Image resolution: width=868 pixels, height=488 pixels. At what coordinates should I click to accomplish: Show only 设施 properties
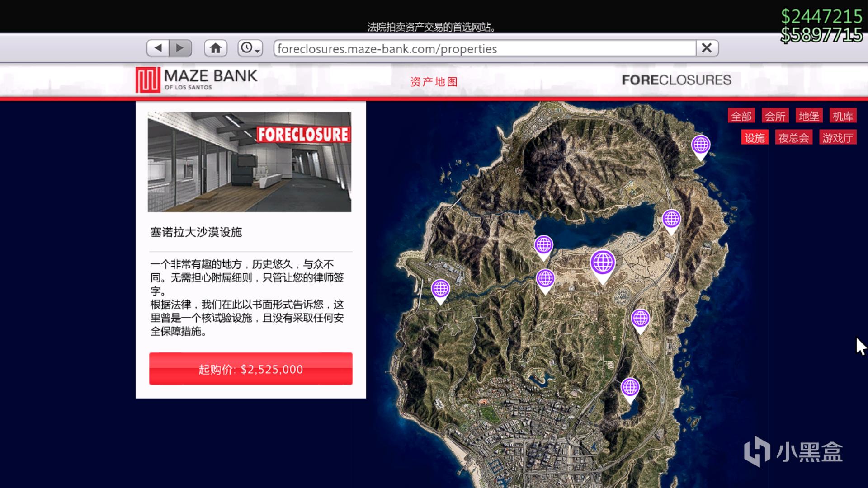click(755, 138)
